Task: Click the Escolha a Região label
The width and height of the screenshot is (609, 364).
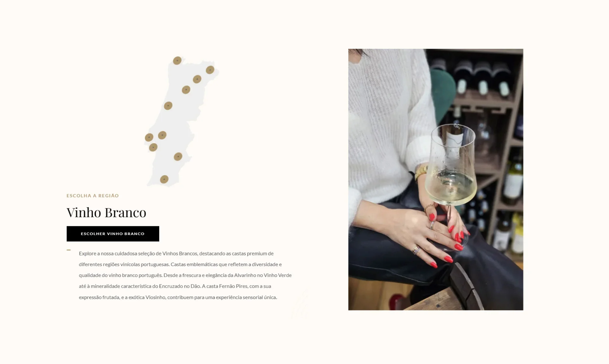Action: (x=93, y=196)
